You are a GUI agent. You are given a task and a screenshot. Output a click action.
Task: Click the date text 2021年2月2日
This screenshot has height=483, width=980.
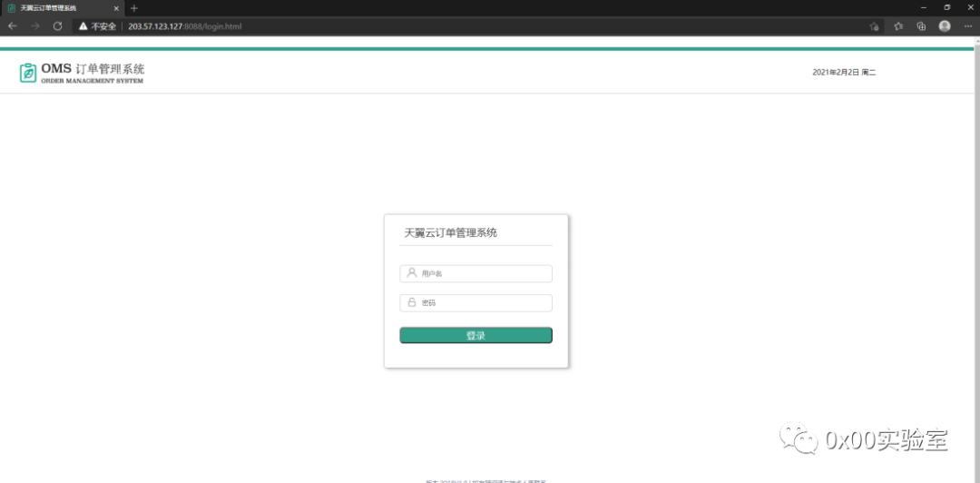coord(836,73)
